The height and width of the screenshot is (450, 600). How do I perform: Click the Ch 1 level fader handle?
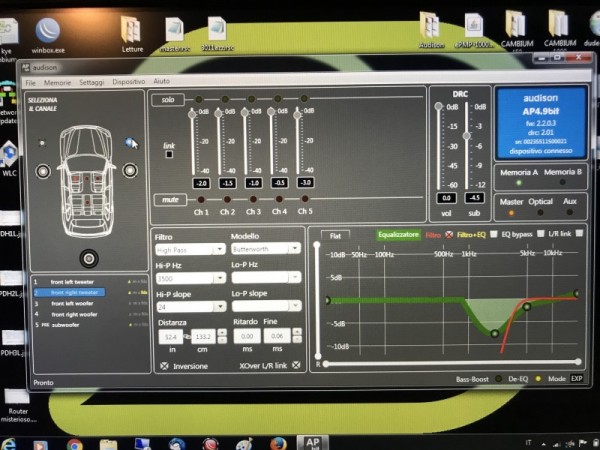tap(192, 114)
